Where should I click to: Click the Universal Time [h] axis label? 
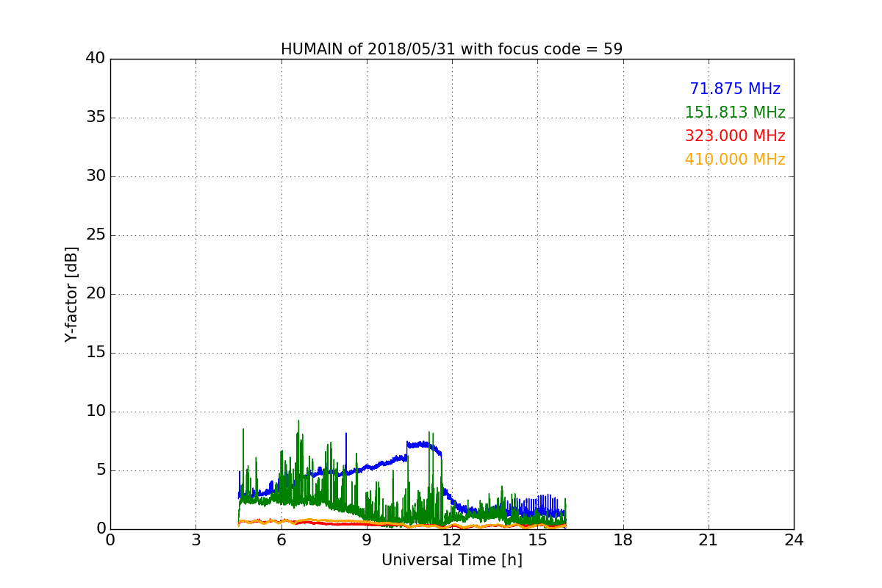click(451, 560)
